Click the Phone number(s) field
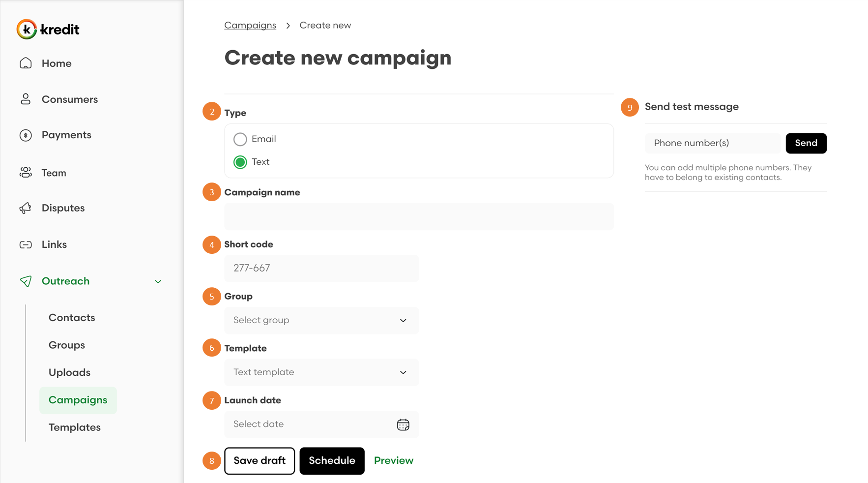 (712, 143)
